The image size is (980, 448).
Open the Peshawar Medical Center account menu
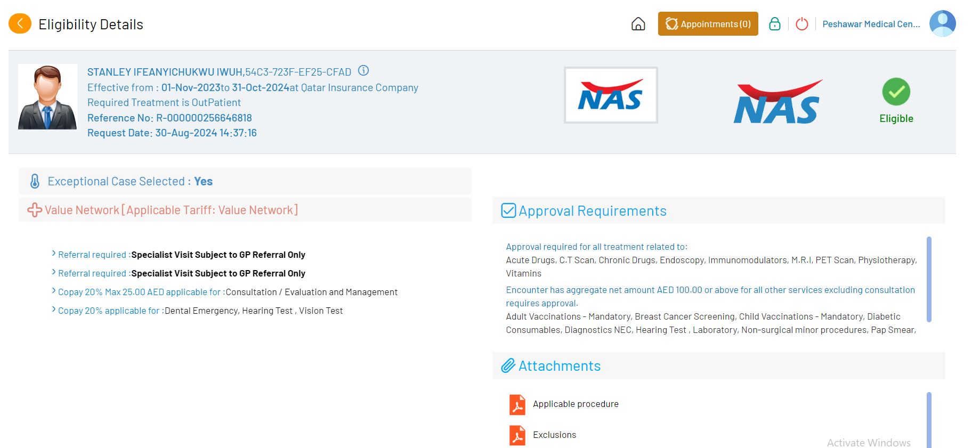871,24
